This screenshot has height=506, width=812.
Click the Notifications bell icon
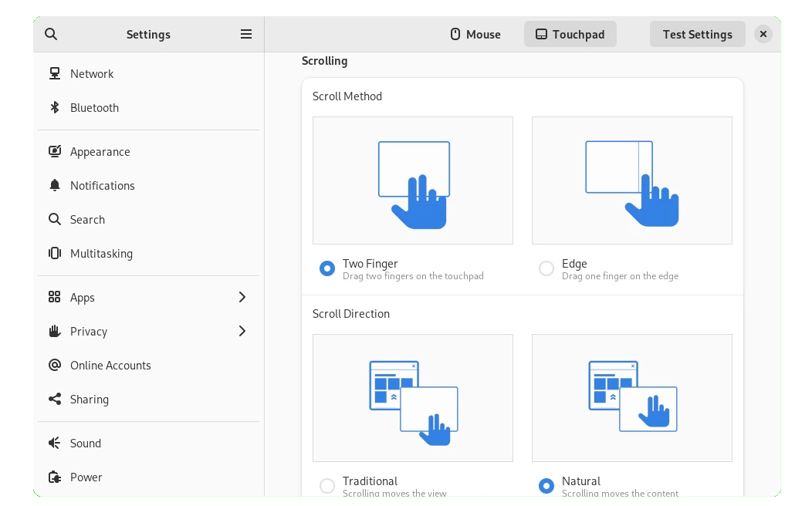55,186
